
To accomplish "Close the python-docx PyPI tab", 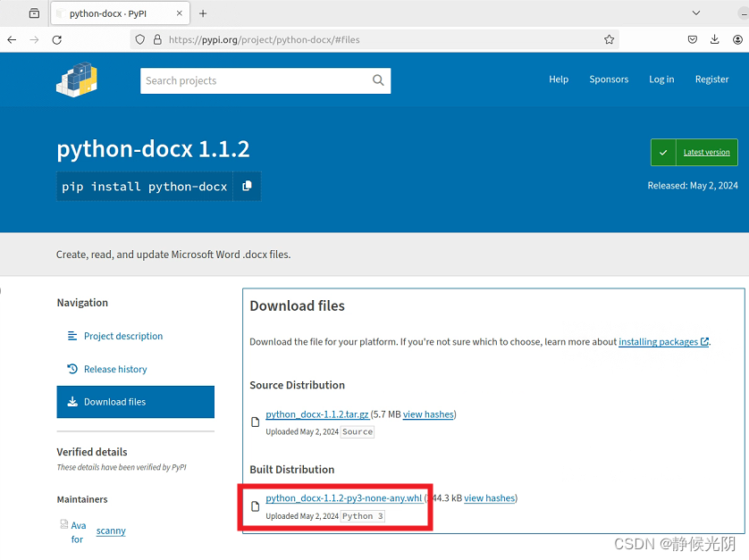I will (179, 13).
